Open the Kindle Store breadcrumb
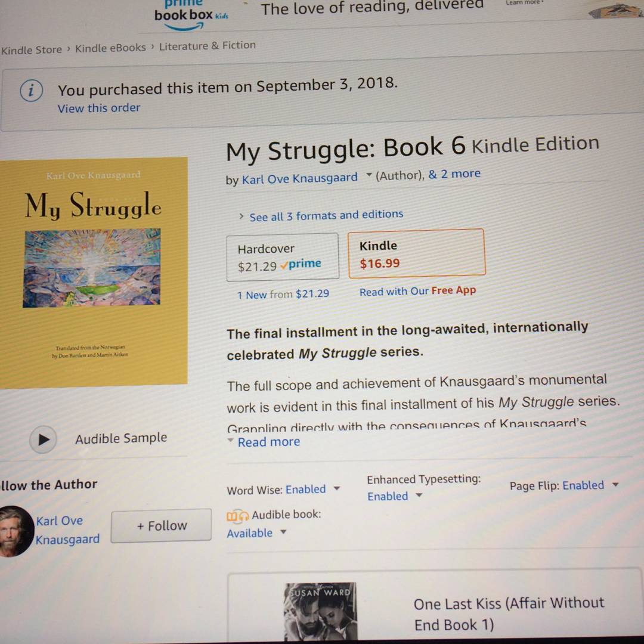 31,49
